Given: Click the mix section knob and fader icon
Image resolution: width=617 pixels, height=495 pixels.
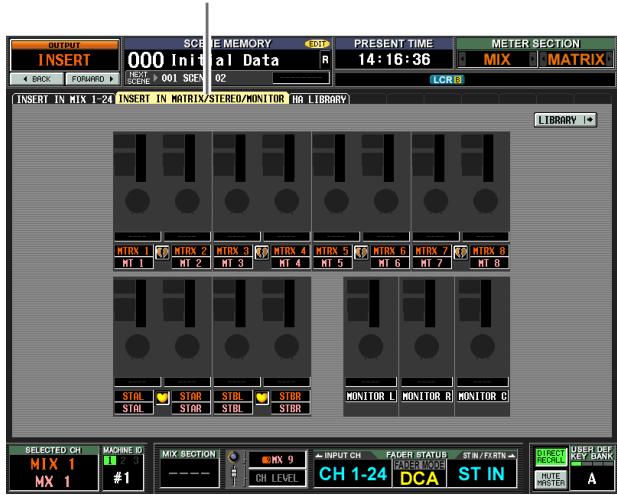Looking at the screenshot, I should click(234, 468).
